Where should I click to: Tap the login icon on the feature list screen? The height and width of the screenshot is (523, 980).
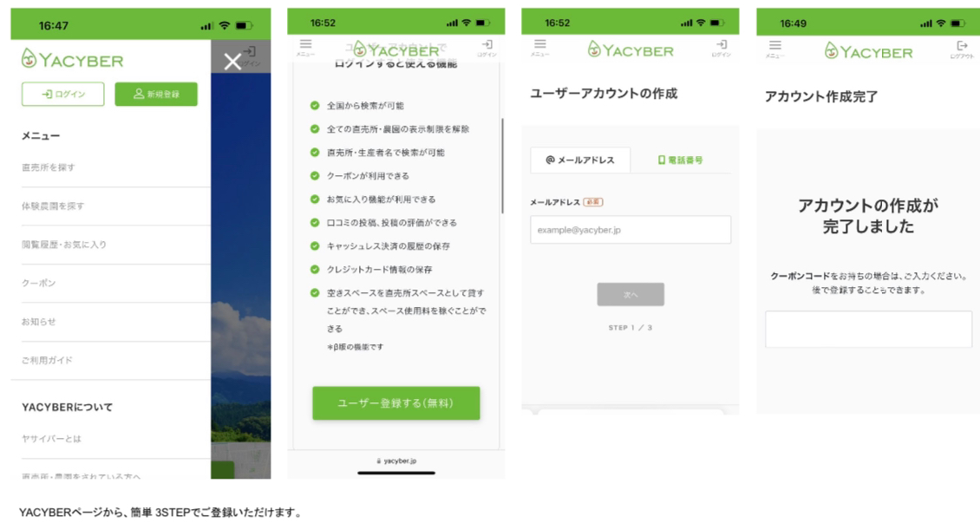(487, 48)
